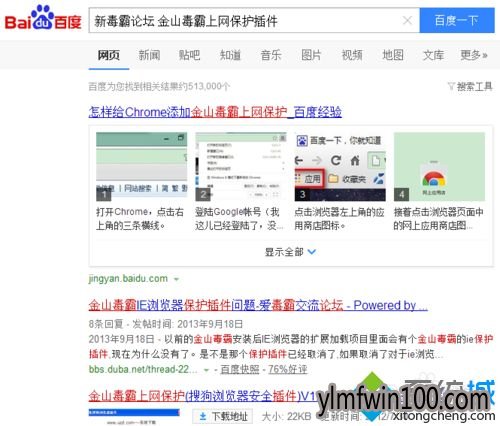The height and width of the screenshot is (426, 500).
Task: Clear search box with X icon
Action: [x=407, y=21]
